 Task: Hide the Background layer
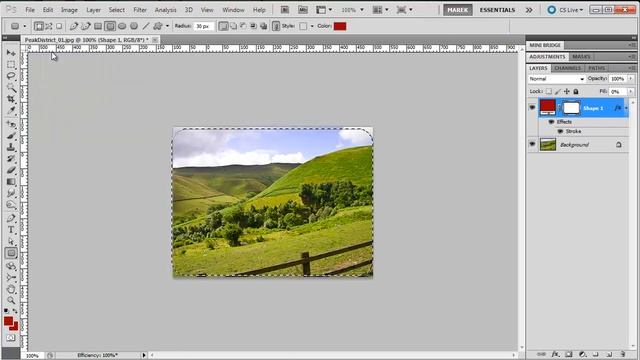532,144
